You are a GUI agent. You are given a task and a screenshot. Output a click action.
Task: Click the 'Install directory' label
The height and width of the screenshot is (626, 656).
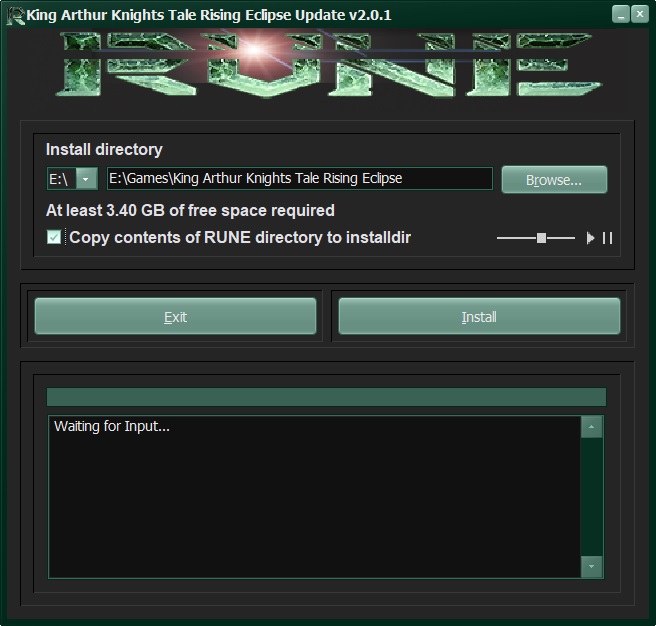tap(104, 149)
